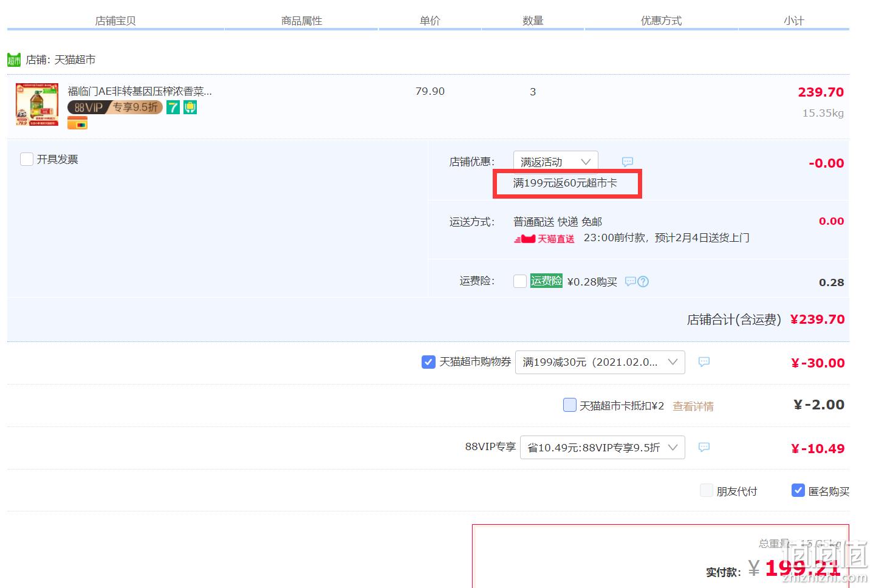Enable the 朋友代付 checkbox
The image size is (873, 588).
[x=707, y=490]
